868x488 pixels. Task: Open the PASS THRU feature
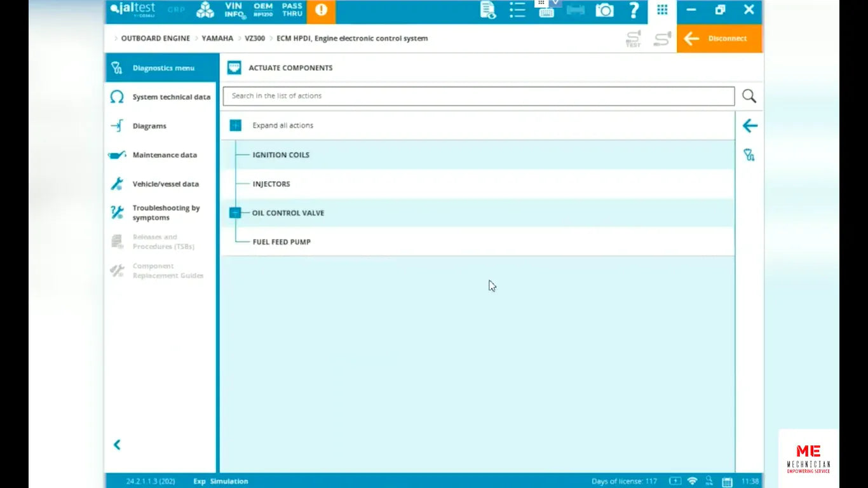pyautogui.click(x=292, y=11)
